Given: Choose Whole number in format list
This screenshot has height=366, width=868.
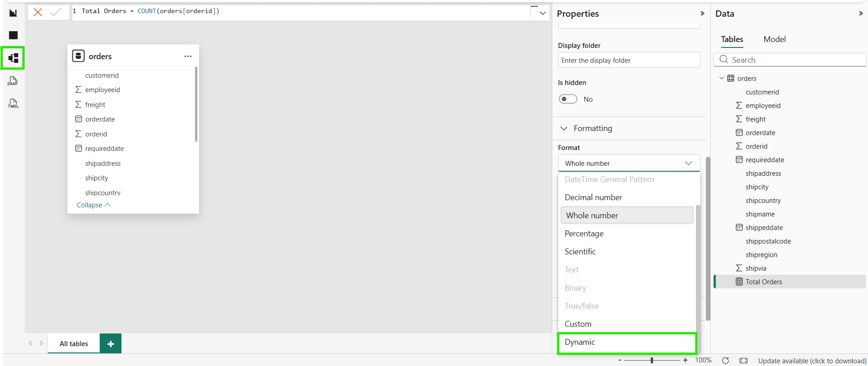Looking at the screenshot, I should pos(627,215).
